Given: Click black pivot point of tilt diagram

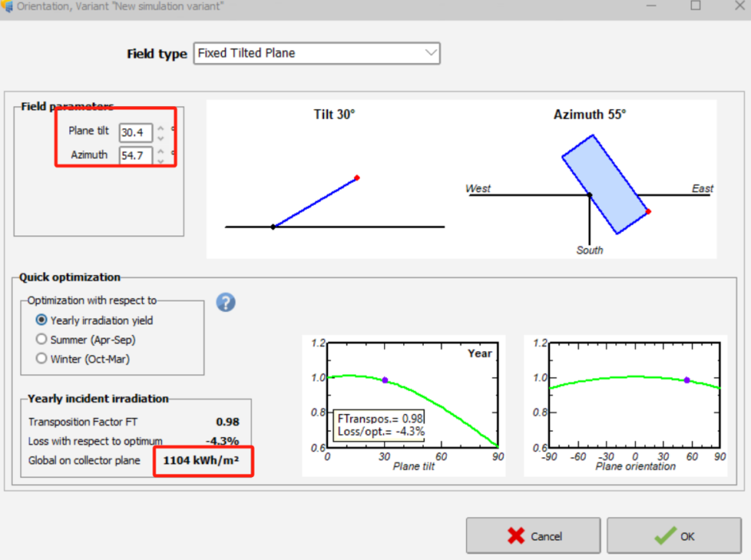Looking at the screenshot, I should pyautogui.click(x=273, y=227).
